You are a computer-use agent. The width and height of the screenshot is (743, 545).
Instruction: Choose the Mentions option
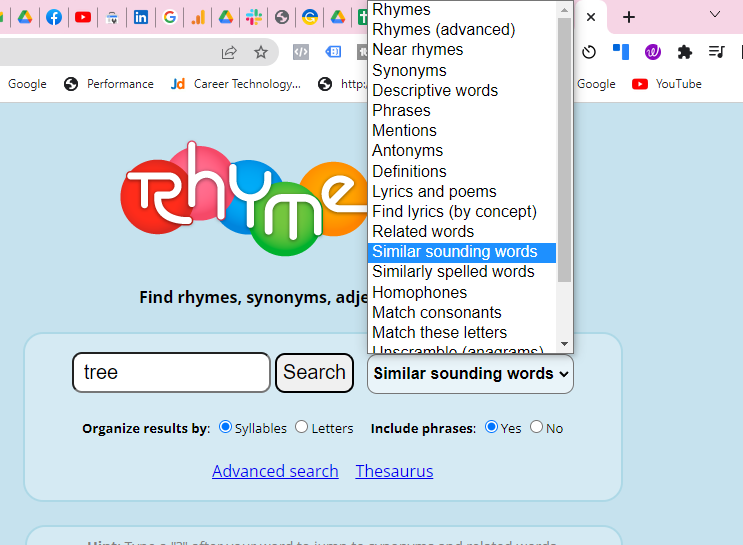462,130
